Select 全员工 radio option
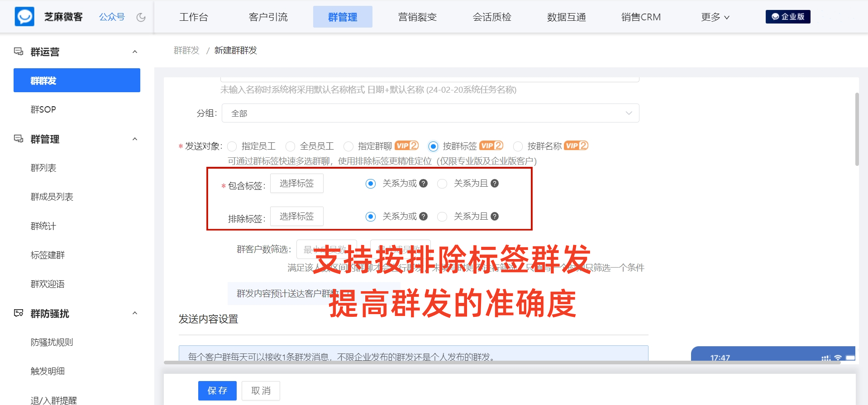Screen dimensions: 868x405 coord(291,146)
